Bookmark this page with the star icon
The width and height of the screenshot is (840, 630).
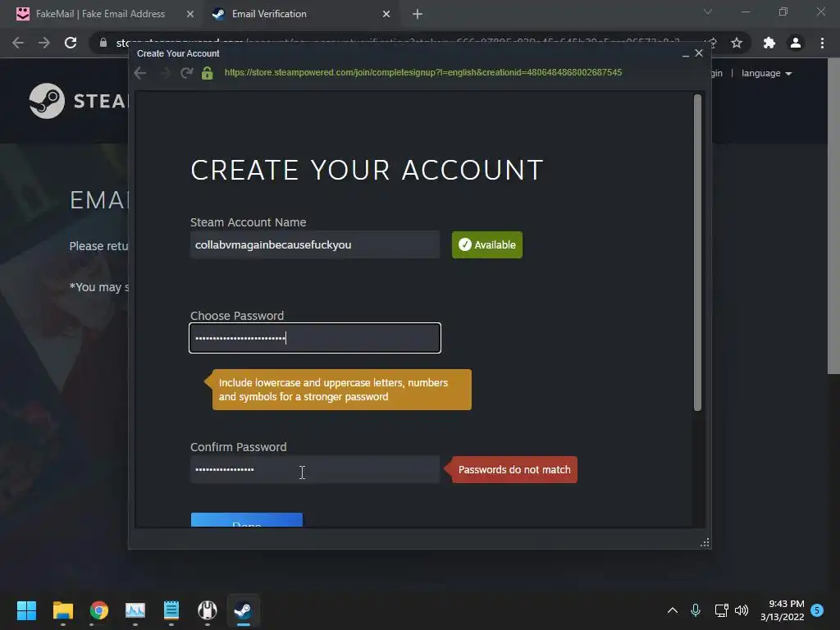[737, 43]
